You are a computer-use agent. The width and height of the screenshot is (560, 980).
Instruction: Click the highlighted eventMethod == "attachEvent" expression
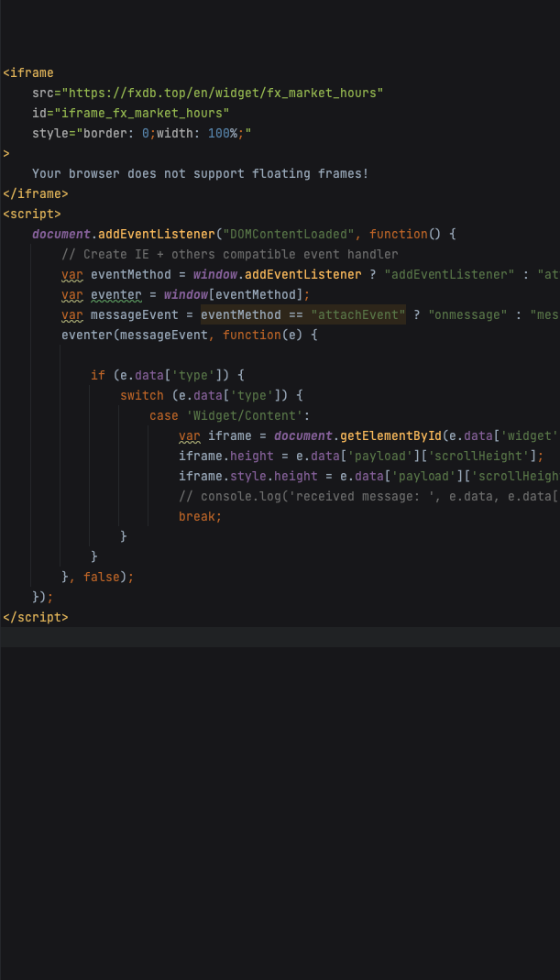point(303,314)
